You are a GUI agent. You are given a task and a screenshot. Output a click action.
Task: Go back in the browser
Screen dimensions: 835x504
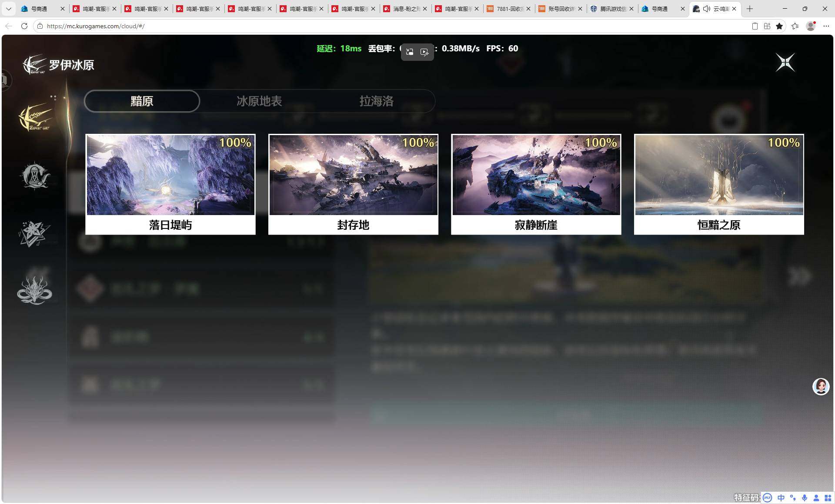(x=8, y=26)
